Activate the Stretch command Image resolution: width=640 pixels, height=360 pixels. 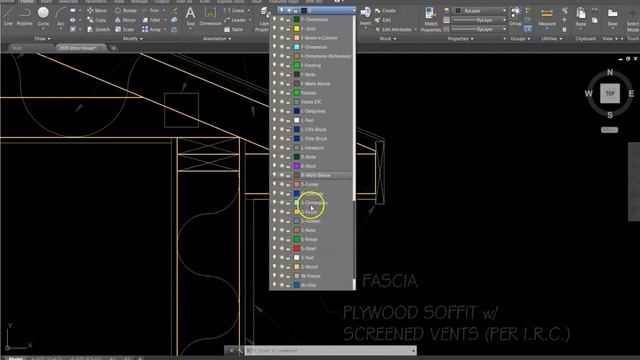coord(98,29)
